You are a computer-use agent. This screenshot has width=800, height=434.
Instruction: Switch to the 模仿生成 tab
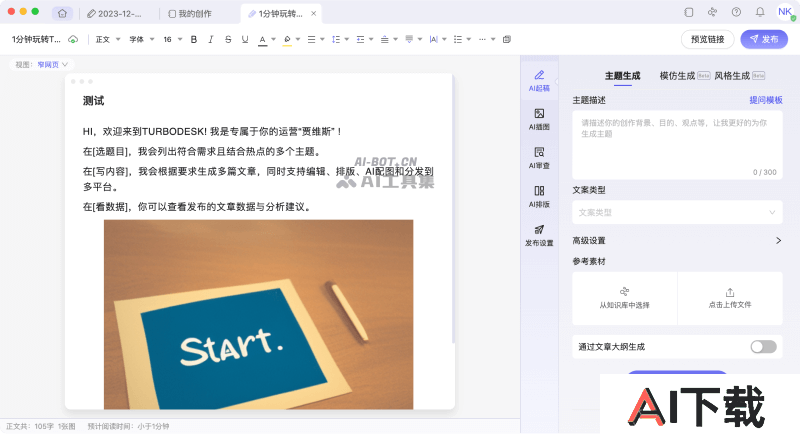pyautogui.click(x=677, y=76)
